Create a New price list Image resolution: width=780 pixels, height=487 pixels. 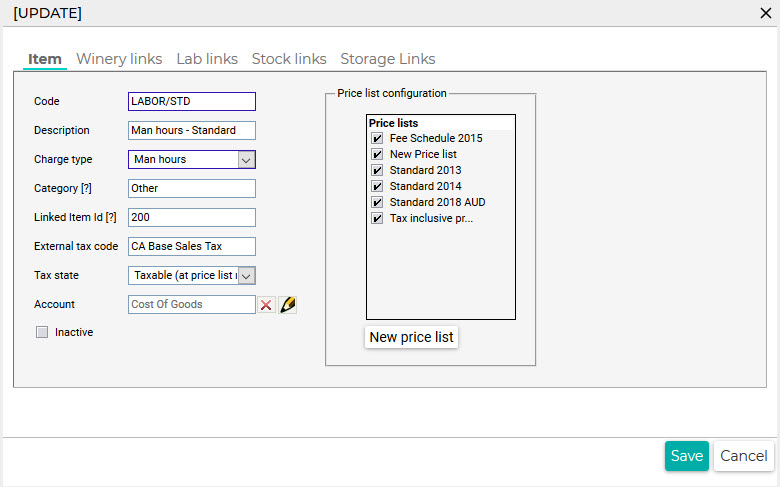click(x=411, y=337)
